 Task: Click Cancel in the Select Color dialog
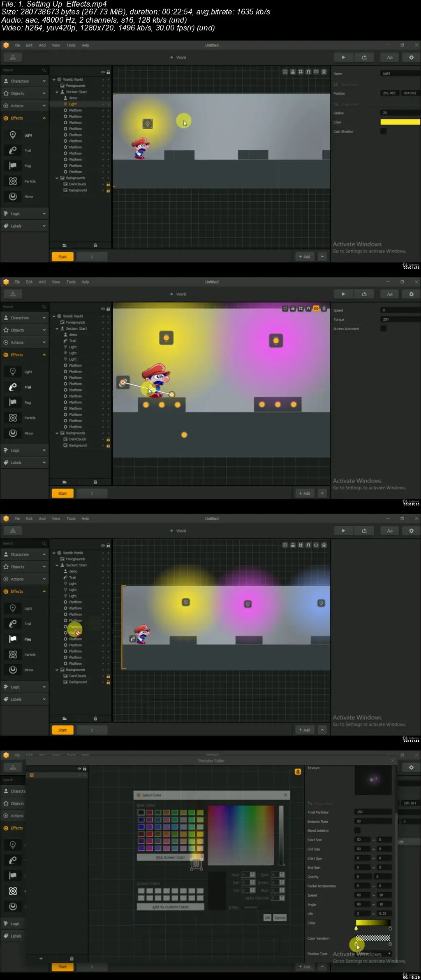pos(280,917)
